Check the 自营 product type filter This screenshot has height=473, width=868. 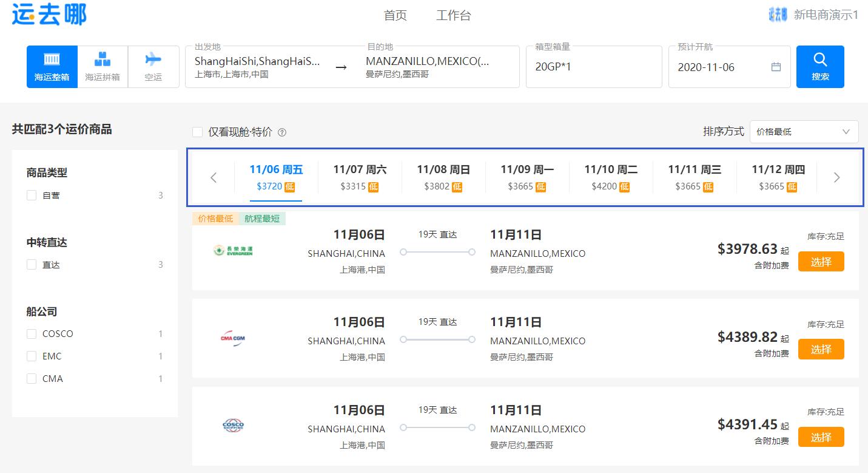pos(32,196)
